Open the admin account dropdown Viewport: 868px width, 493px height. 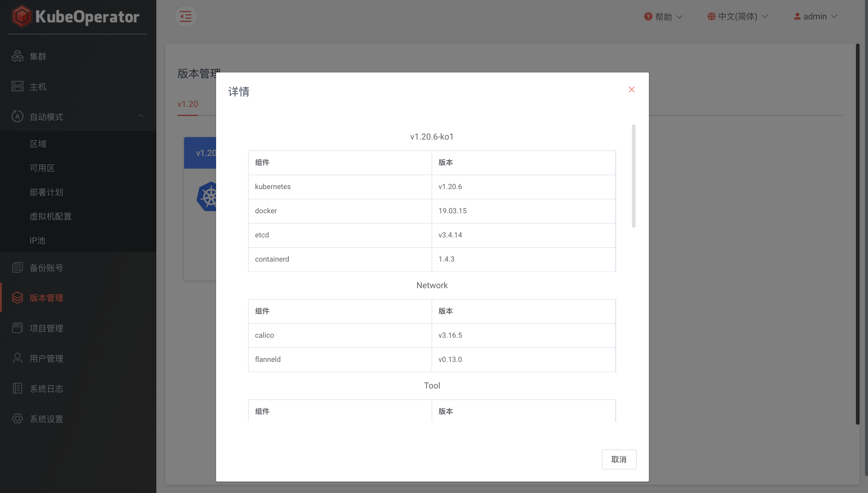(x=815, y=16)
